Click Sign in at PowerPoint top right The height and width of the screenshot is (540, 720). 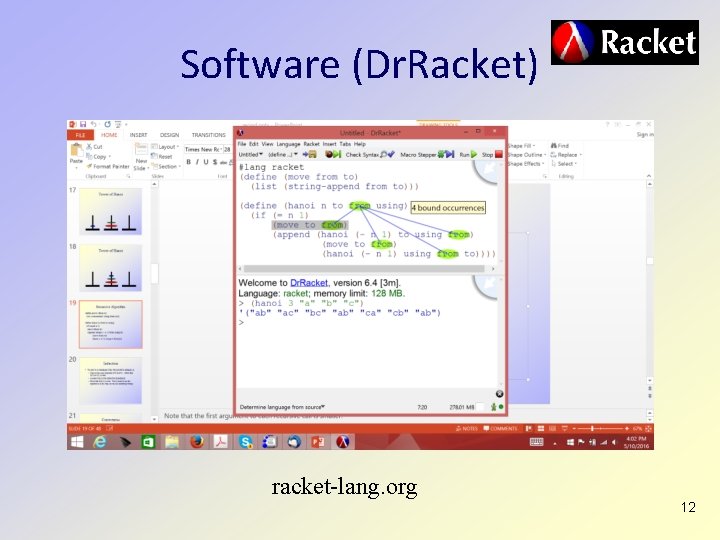tap(645, 135)
